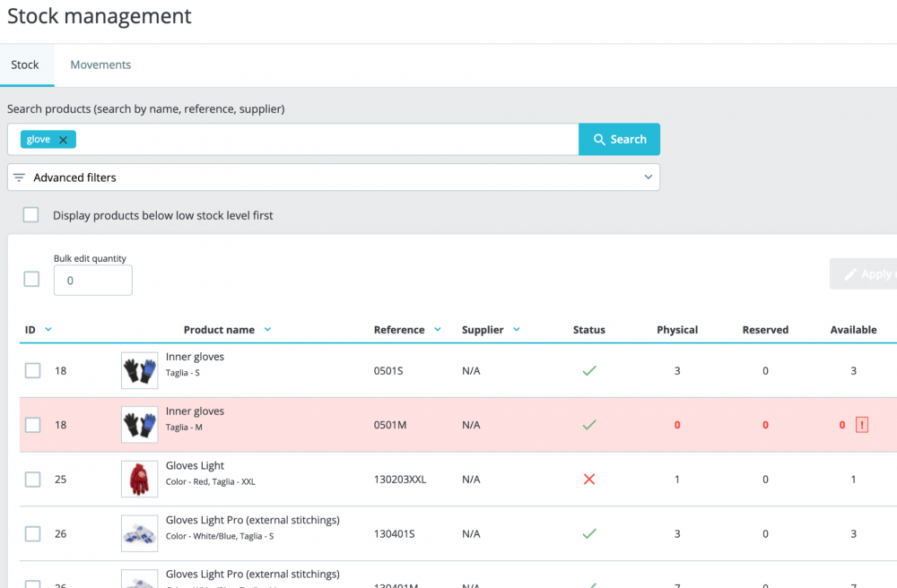The width and height of the screenshot is (897, 588).
Task: Expand the Advanced filters dropdown
Action: pos(648,177)
